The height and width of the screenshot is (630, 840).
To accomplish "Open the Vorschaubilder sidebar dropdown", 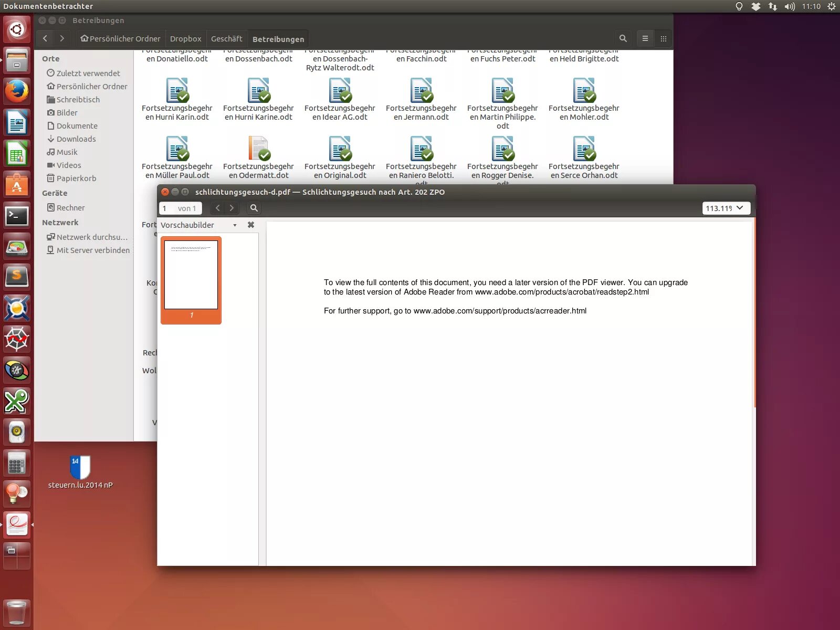I will click(x=235, y=225).
